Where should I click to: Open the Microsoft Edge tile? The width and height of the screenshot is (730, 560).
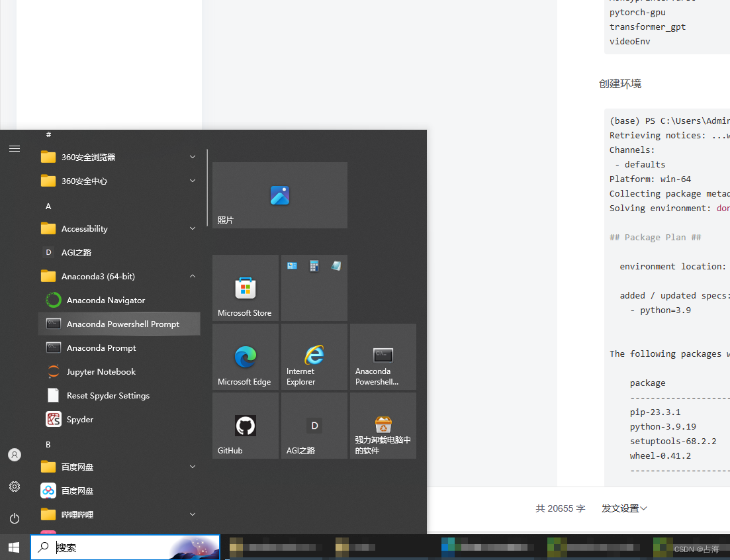pyautogui.click(x=246, y=357)
